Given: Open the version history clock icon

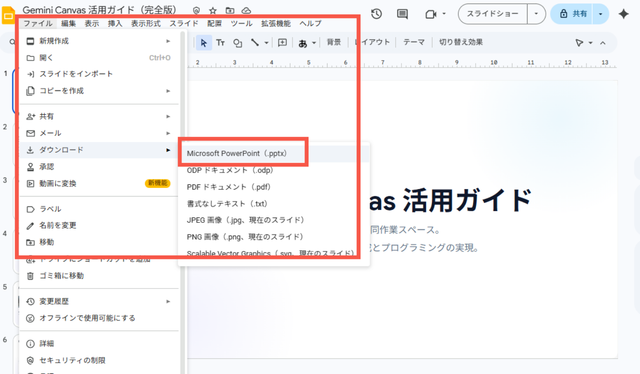Looking at the screenshot, I should tap(376, 14).
